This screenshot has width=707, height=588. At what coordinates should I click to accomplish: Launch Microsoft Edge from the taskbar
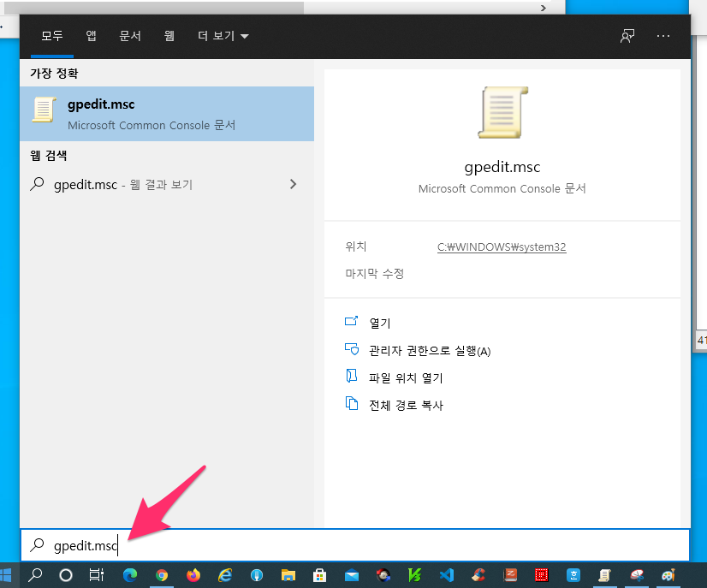130,575
